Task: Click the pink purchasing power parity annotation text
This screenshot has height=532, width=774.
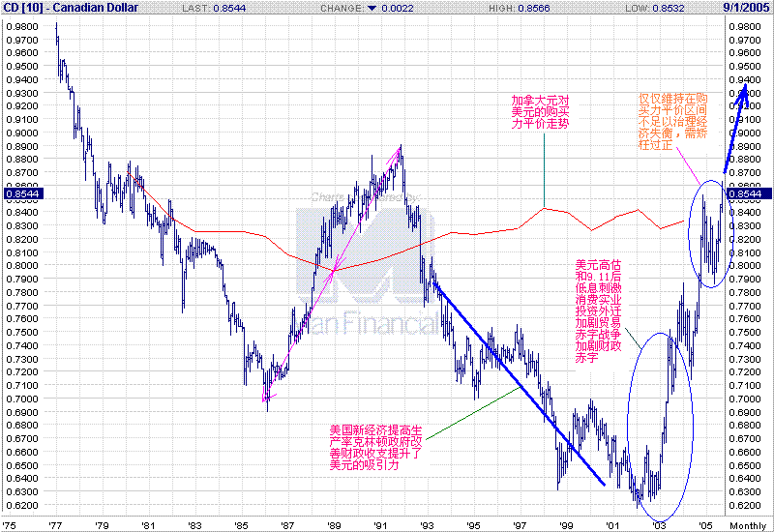Action: click(540, 112)
